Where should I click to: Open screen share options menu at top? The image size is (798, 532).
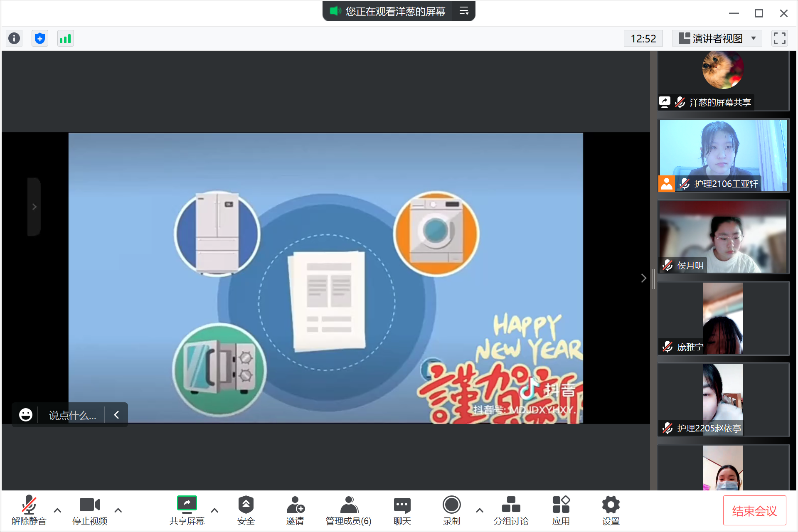click(x=464, y=11)
